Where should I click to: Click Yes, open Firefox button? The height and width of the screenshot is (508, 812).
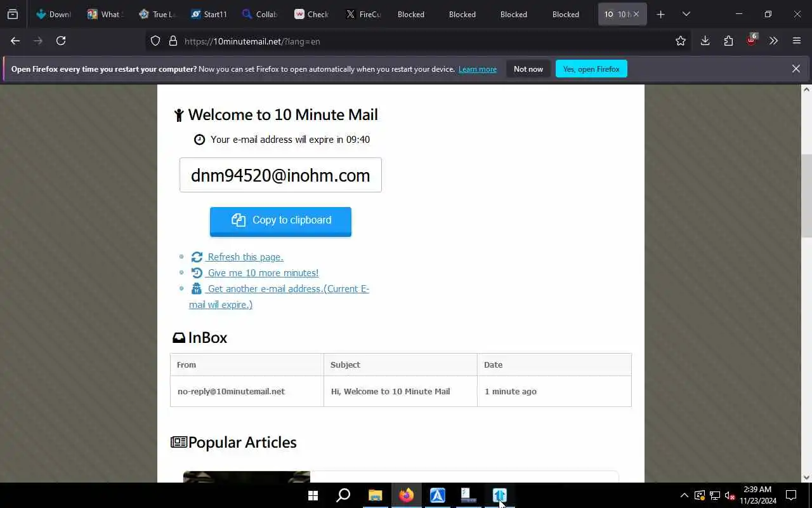(x=591, y=69)
